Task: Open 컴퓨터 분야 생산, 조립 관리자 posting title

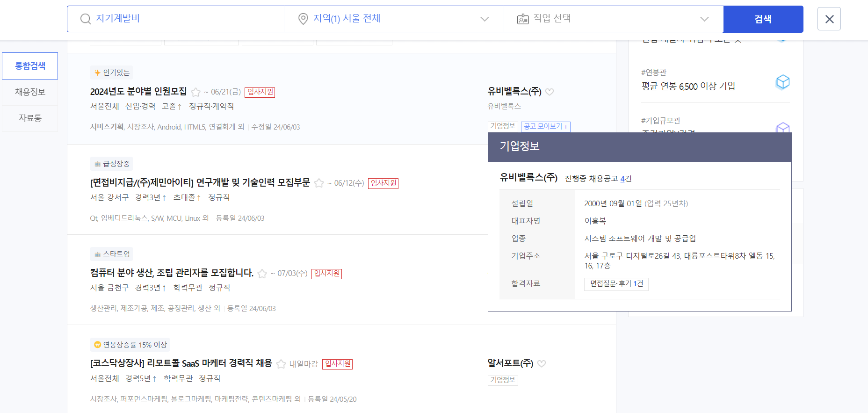Action: (x=172, y=273)
